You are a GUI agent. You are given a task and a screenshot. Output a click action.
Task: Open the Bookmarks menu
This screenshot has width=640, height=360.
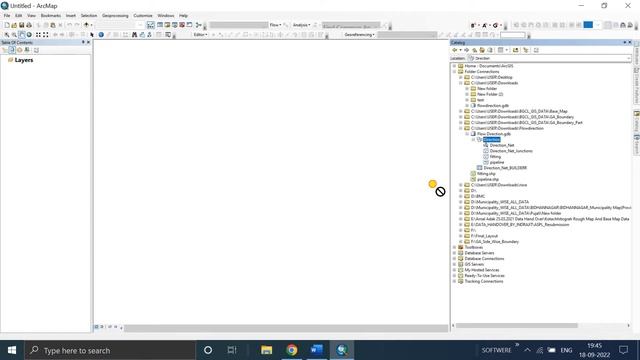coord(51,16)
